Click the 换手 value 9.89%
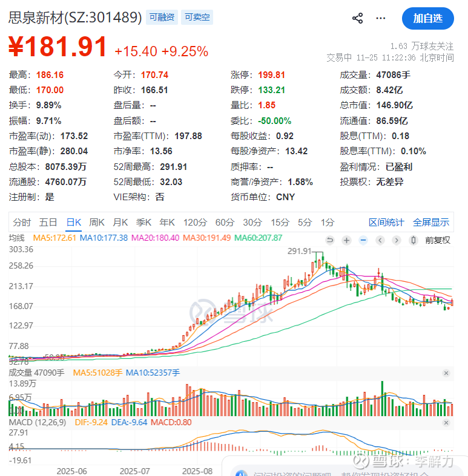 click(48, 105)
